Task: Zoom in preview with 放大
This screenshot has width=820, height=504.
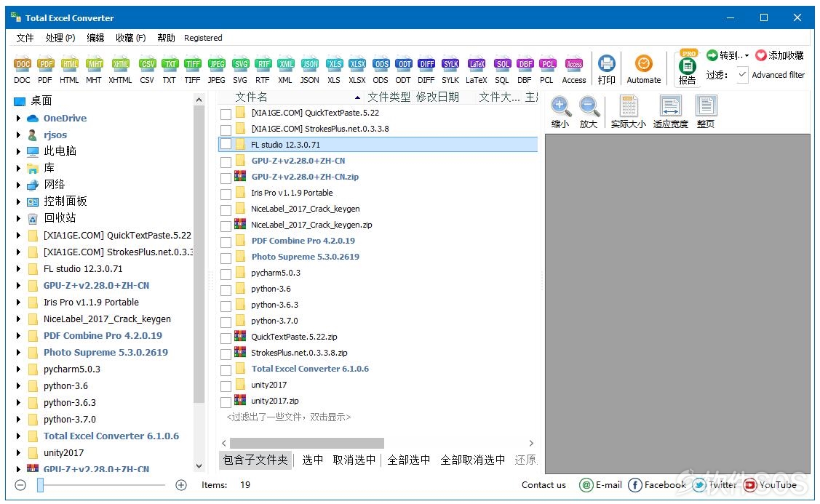Action: pyautogui.click(x=589, y=112)
